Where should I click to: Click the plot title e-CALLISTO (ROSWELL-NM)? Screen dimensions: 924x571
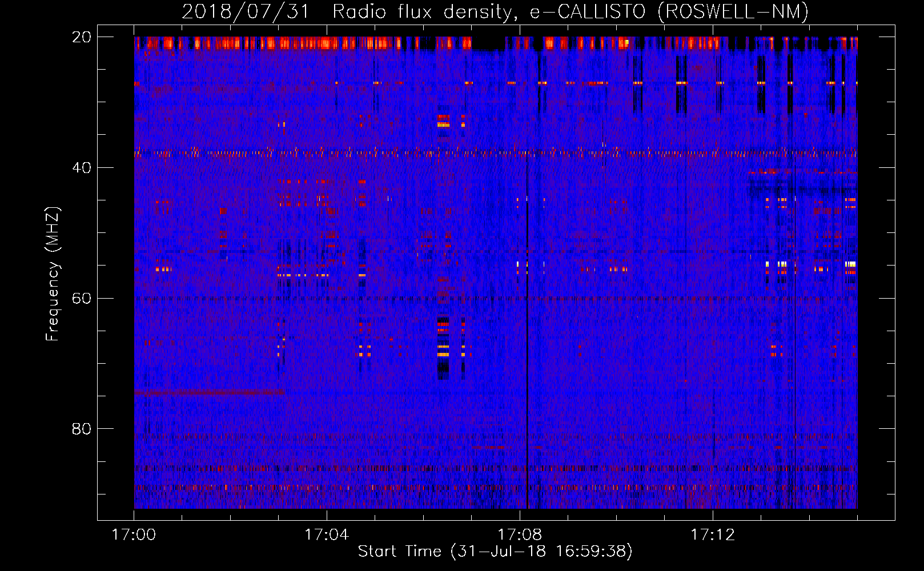click(x=669, y=11)
